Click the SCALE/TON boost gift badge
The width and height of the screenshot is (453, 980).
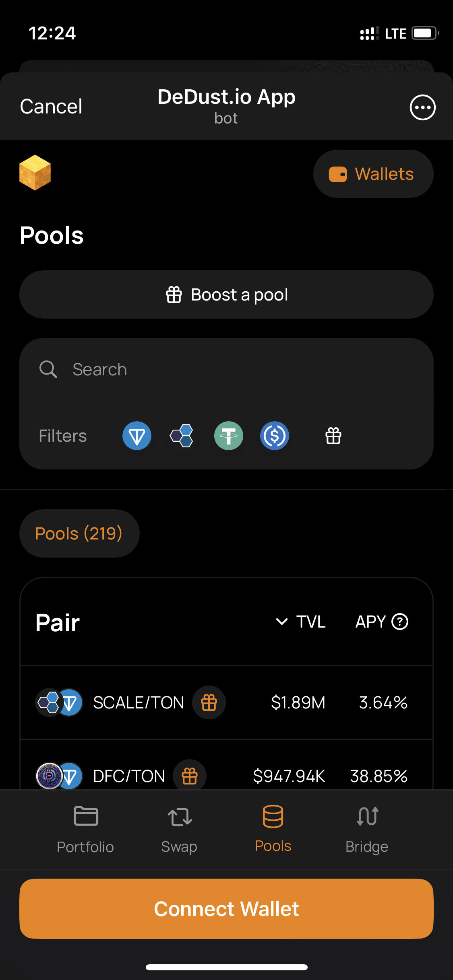click(209, 702)
